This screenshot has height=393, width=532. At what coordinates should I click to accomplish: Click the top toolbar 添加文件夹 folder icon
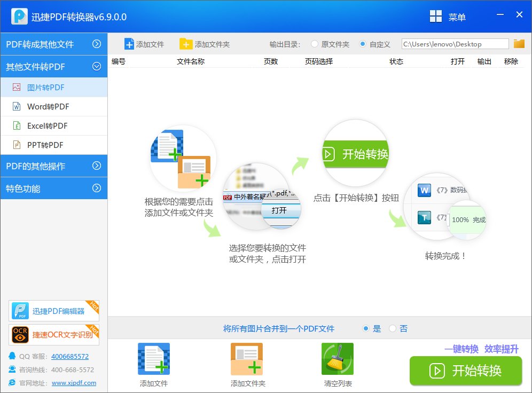pos(186,44)
